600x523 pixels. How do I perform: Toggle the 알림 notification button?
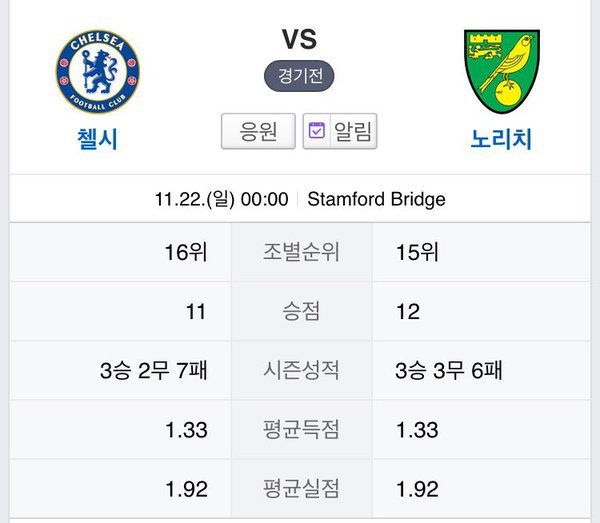point(339,131)
